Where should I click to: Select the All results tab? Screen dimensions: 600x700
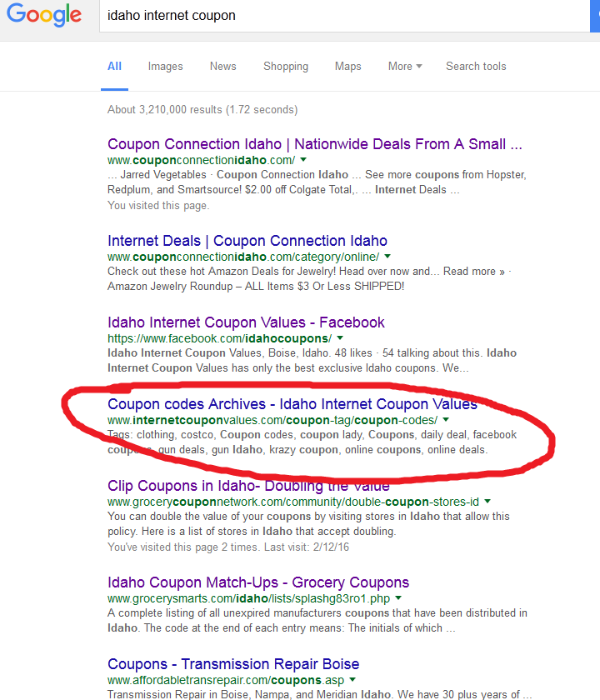[x=114, y=67]
